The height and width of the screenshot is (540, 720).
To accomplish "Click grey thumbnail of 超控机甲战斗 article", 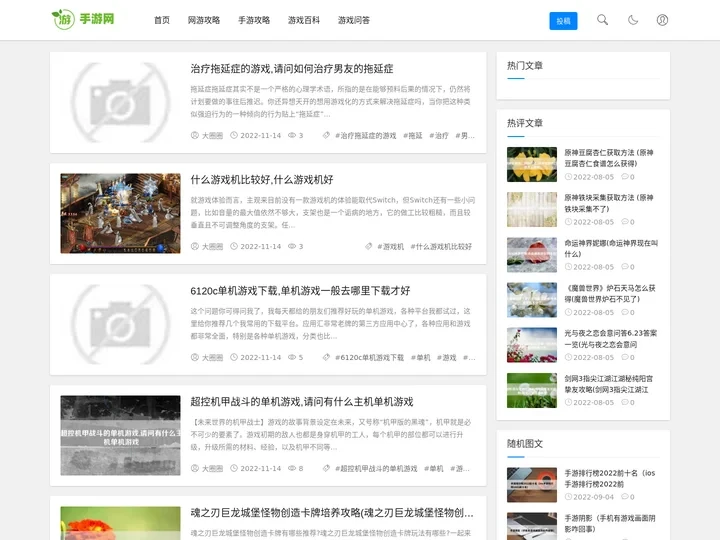I will click(x=120, y=435).
